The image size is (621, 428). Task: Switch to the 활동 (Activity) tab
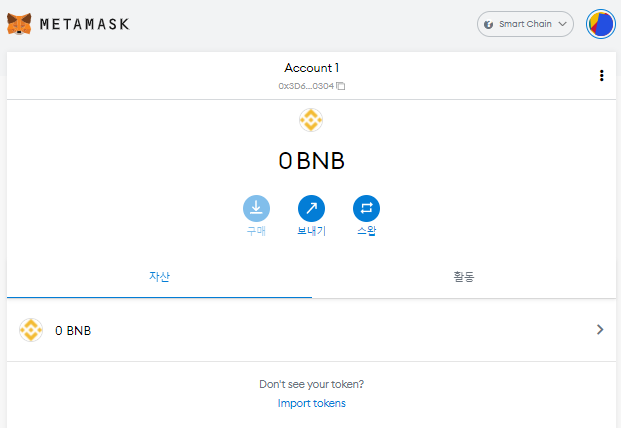click(x=464, y=277)
